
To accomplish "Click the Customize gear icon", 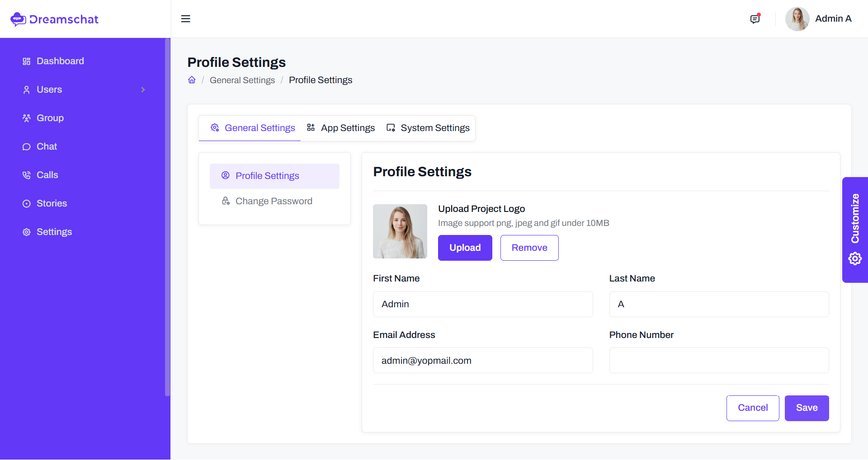I will 855,258.
